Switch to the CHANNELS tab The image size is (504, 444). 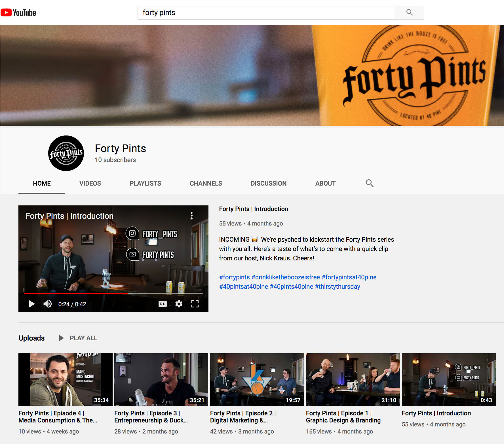pyautogui.click(x=206, y=183)
